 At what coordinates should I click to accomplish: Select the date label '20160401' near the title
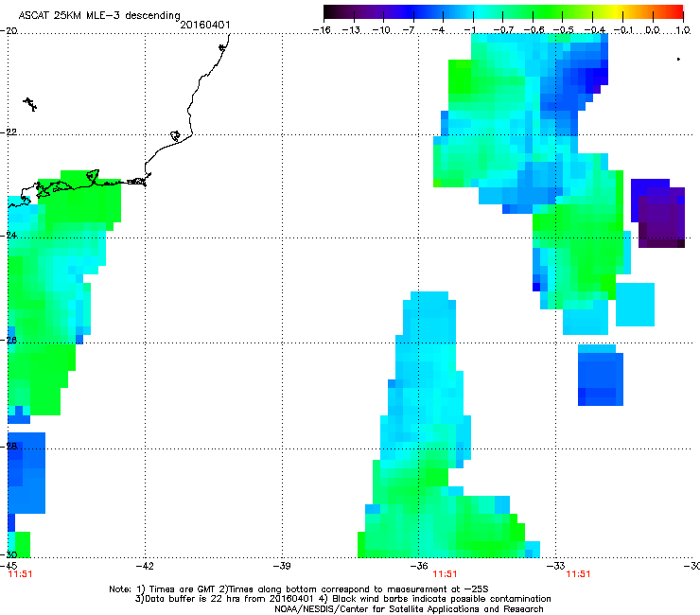tap(205, 25)
